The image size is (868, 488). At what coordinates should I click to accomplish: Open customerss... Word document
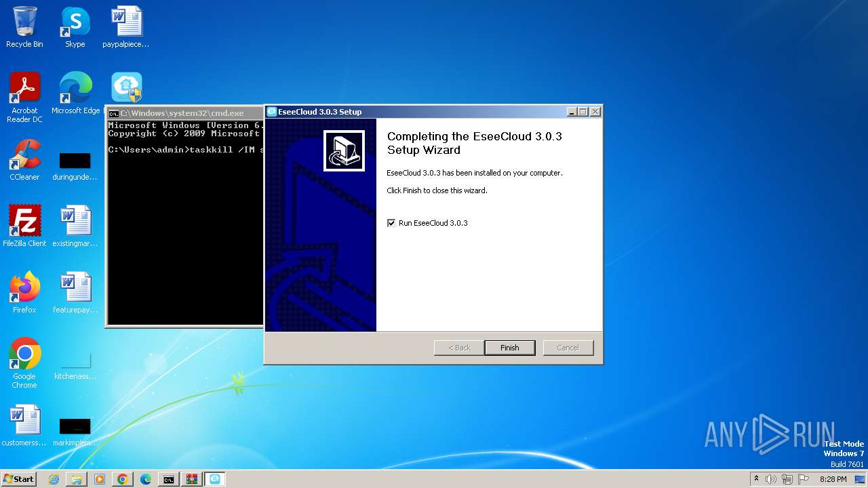[x=24, y=425]
